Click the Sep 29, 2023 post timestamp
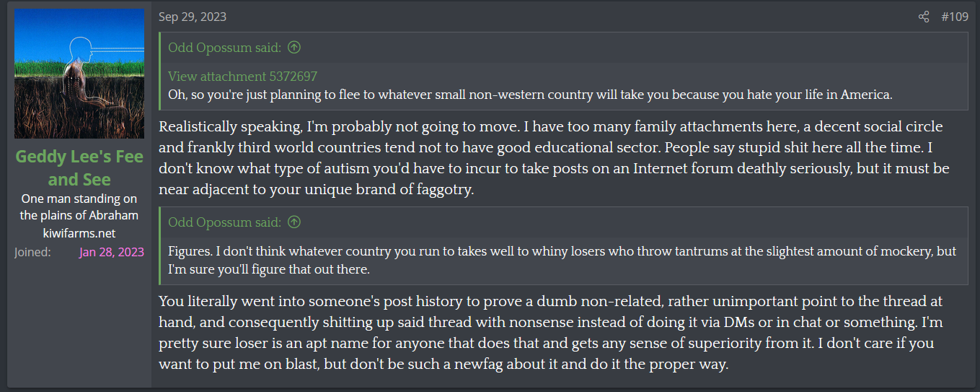The height and width of the screenshot is (392, 980). 192,17
